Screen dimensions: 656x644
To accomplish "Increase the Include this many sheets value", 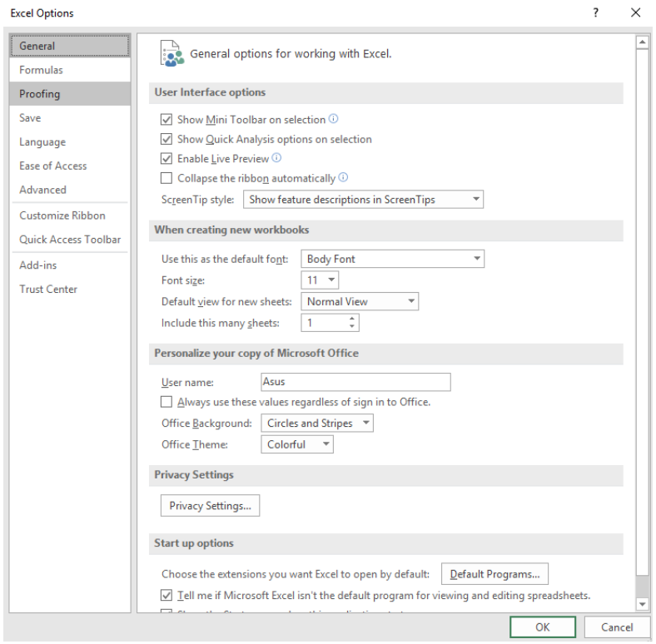I will pyautogui.click(x=352, y=319).
